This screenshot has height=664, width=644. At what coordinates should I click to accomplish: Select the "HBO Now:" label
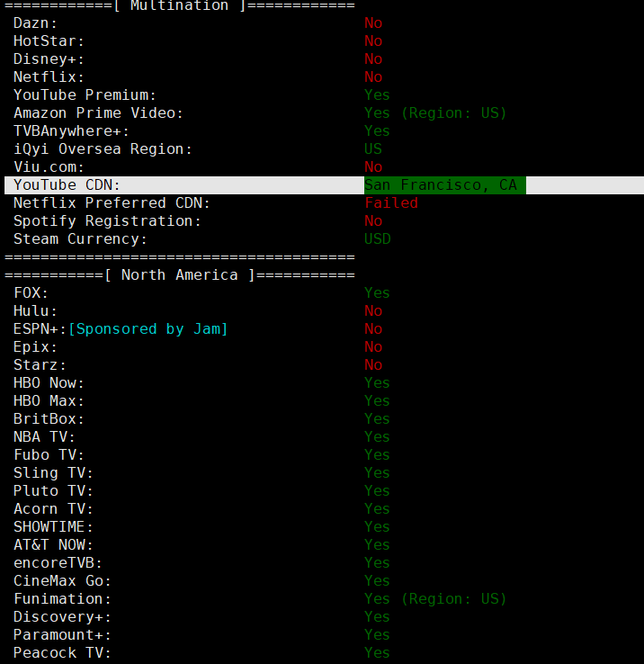click(49, 382)
